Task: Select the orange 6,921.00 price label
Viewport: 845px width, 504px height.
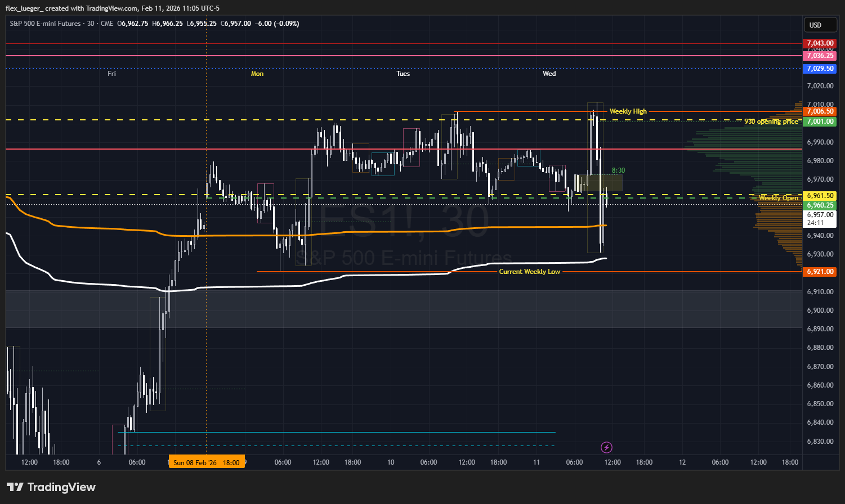Action: coord(819,272)
